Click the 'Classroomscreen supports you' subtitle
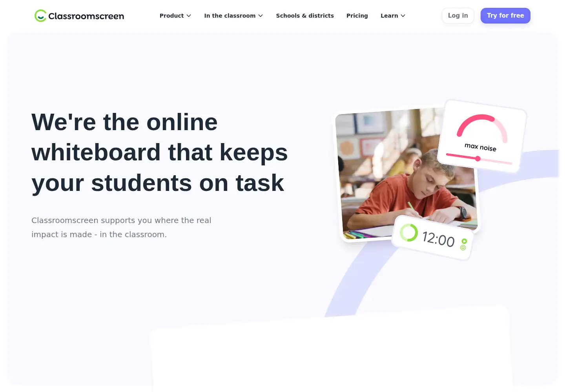The image size is (565, 392). tap(121, 227)
